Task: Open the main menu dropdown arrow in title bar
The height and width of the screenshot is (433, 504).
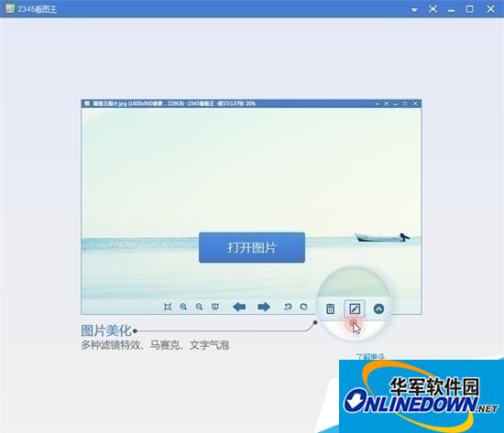Action: pos(414,10)
